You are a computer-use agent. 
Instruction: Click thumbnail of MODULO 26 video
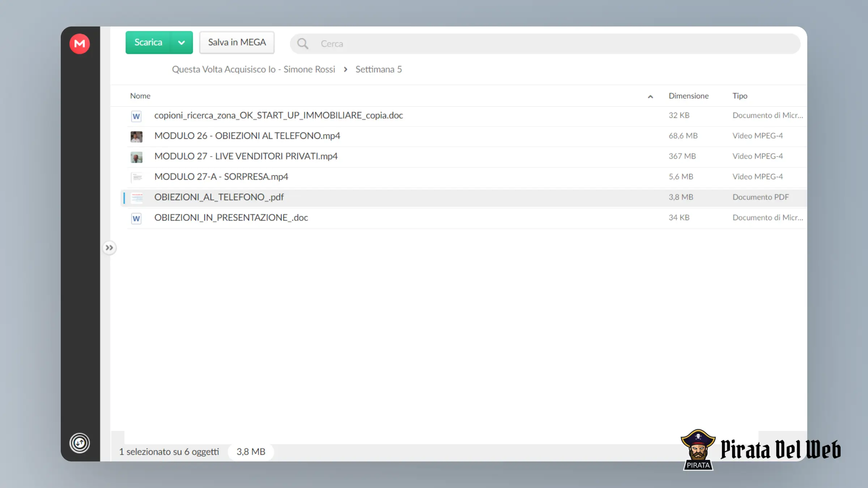tap(136, 137)
